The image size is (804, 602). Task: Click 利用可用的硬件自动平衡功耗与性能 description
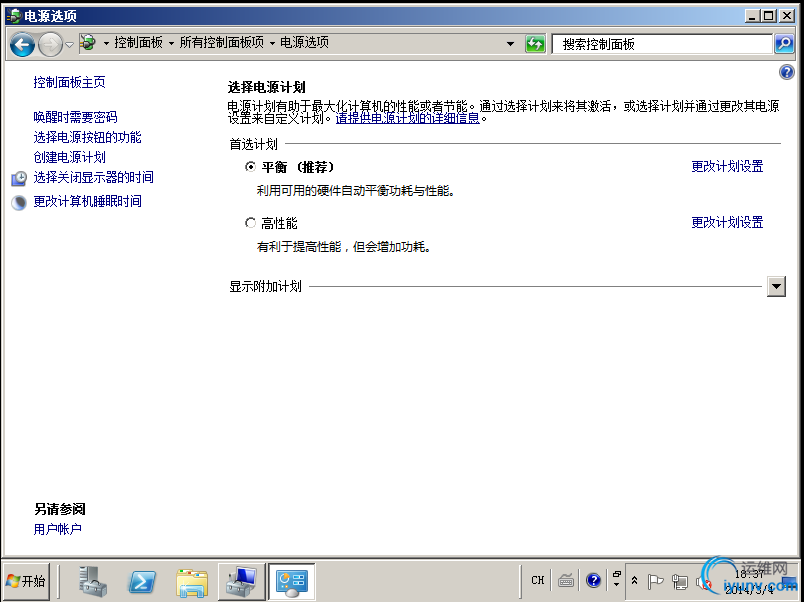[356, 191]
